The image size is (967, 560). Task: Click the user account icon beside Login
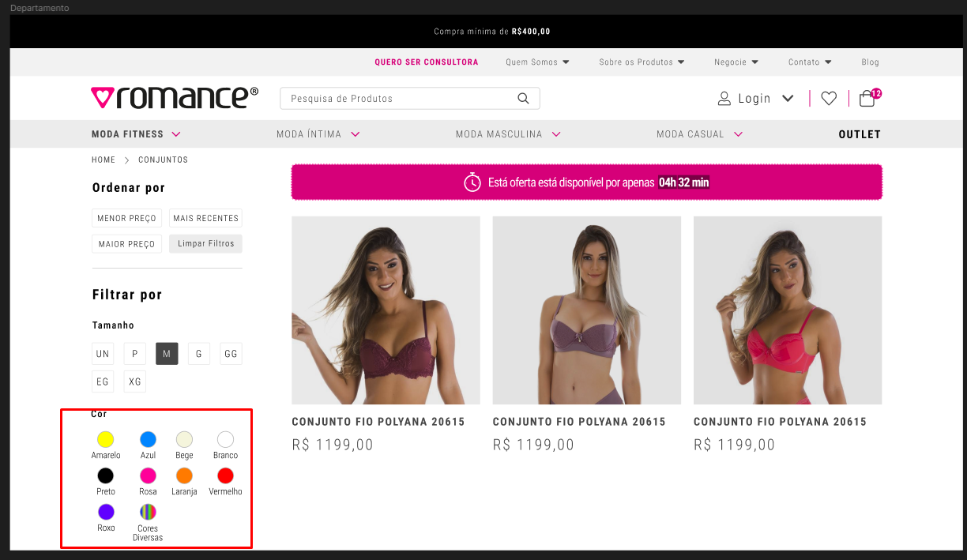pyautogui.click(x=724, y=99)
